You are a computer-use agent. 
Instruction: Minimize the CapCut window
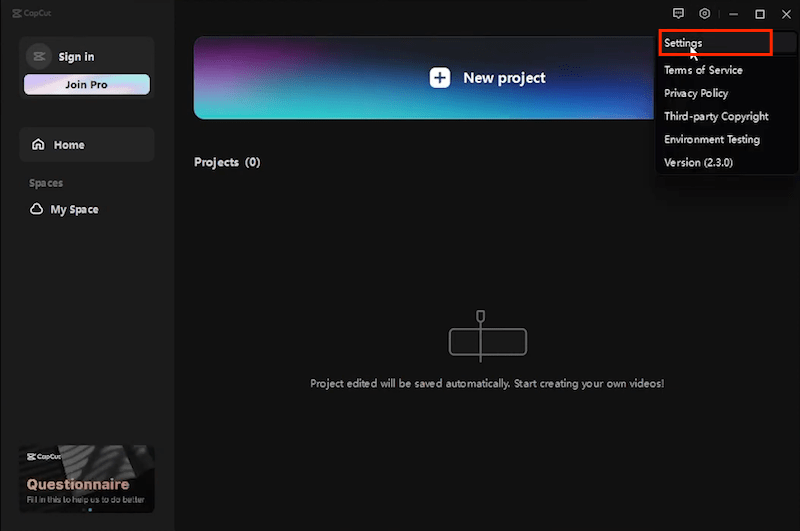[734, 14]
